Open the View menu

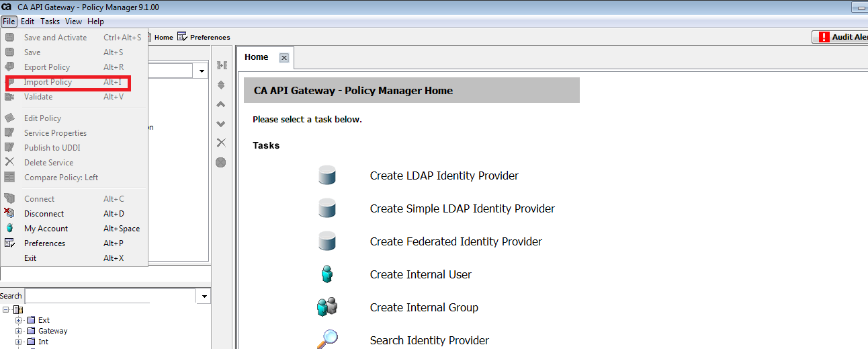[x=74, y=22]
